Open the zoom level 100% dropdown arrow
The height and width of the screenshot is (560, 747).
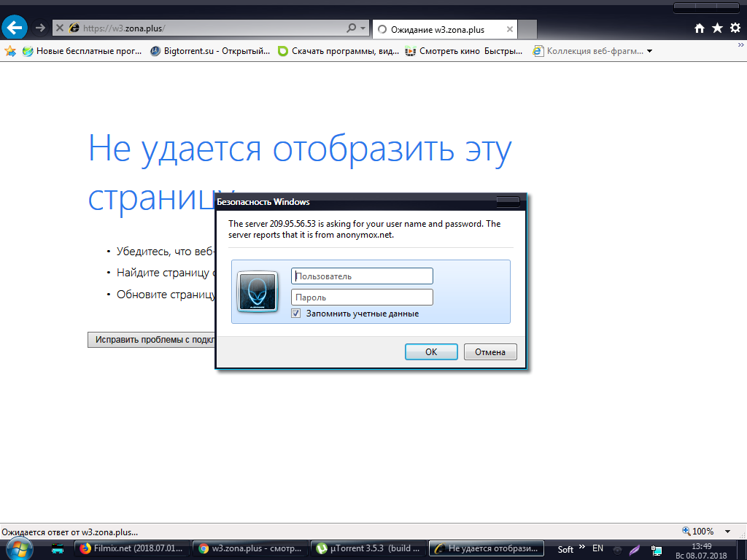(x=728, y=532)
